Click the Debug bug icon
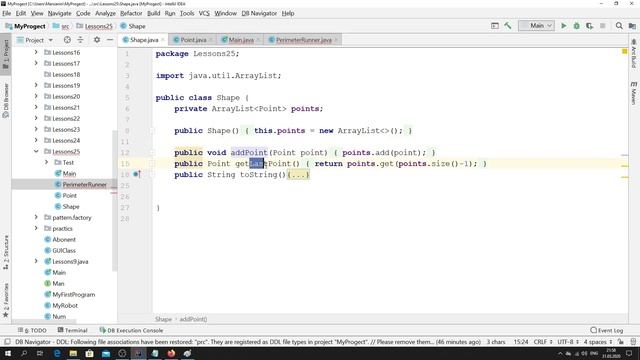 click(x=576, y=26)
